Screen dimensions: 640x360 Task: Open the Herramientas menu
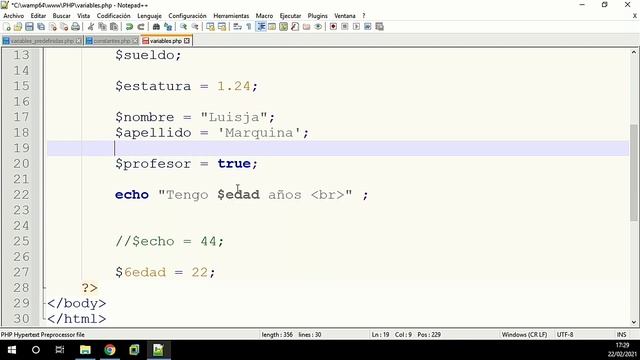point(231,16)
